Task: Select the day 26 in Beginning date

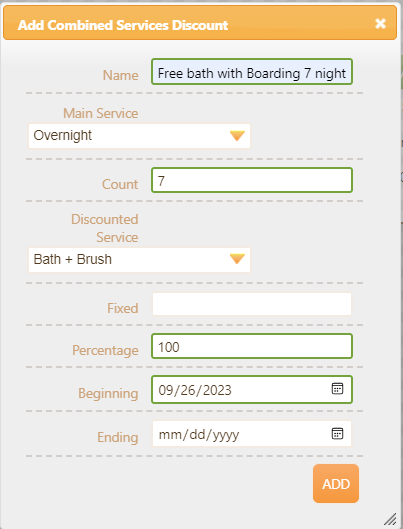Action: pyautogui.click(x=188, y=390)
